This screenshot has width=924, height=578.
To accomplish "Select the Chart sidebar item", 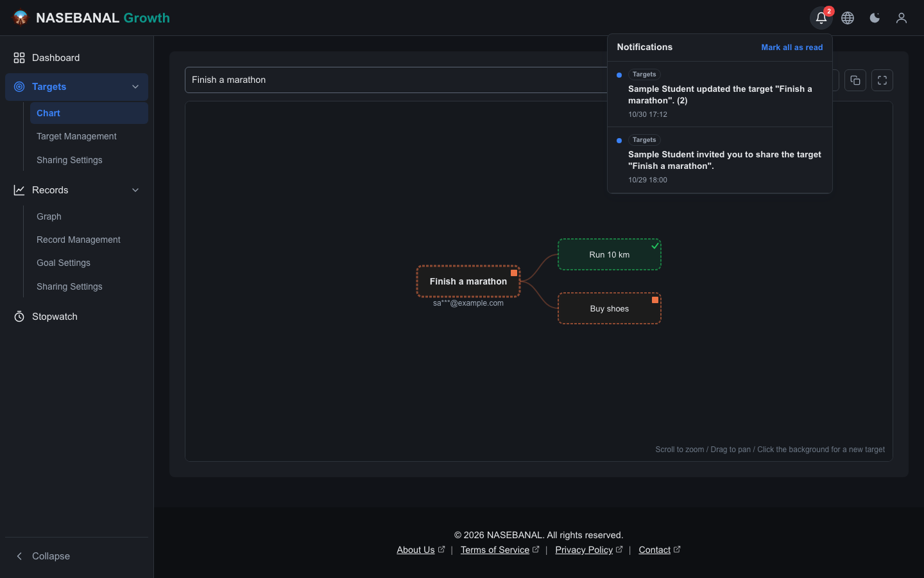I will (89, 113).
